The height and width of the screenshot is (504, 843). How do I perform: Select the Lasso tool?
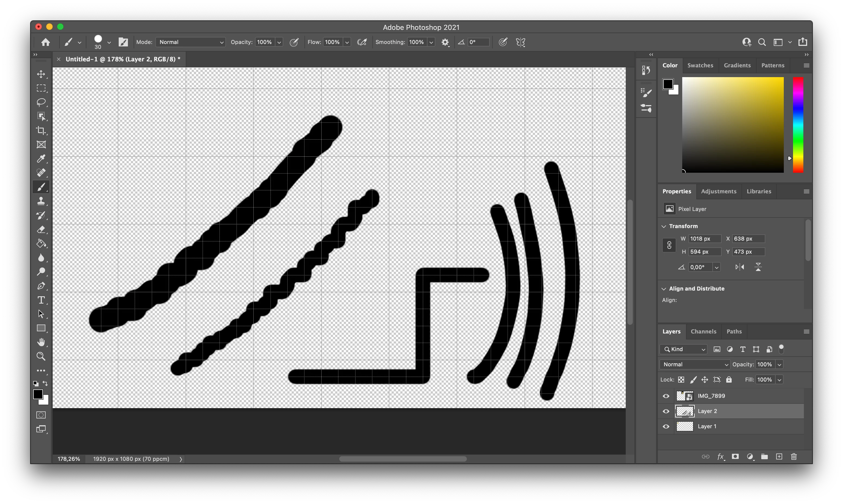[41, 102]
